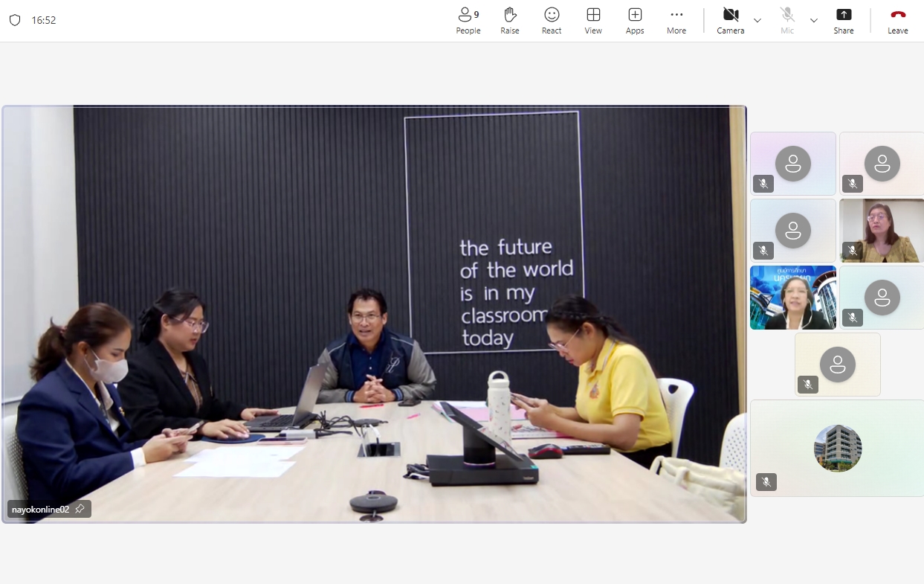Open the Apps panel
This screenshot has width=924, height=584.
pyautogui.click(x=634, y=21)
